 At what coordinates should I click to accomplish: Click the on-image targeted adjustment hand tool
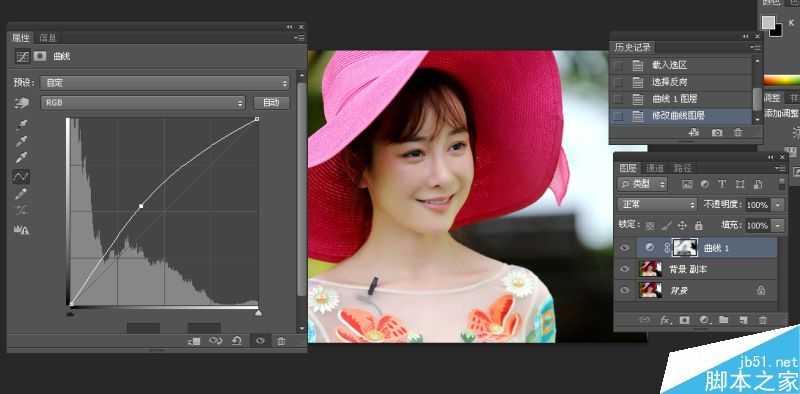tap(22, 103)
